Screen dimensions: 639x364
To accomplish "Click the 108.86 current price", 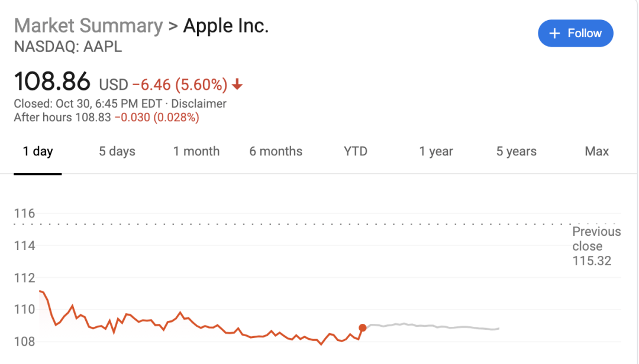I will coord(52,81).
